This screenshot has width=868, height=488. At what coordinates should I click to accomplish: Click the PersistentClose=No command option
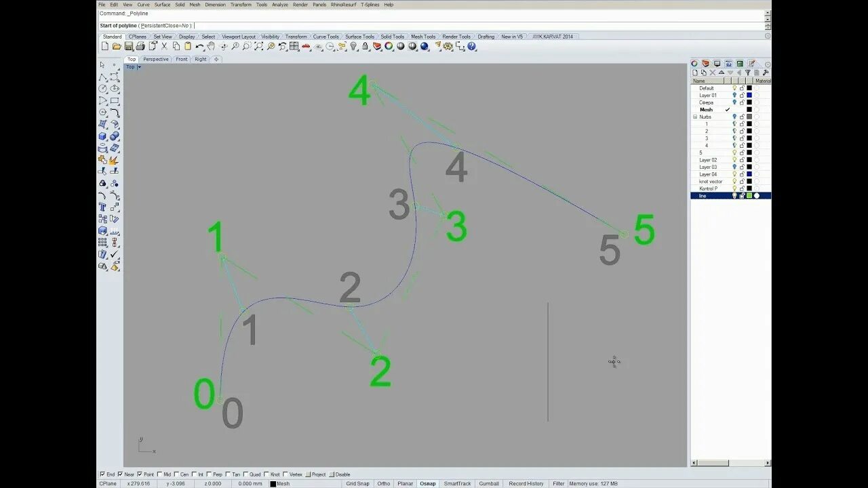165,25
